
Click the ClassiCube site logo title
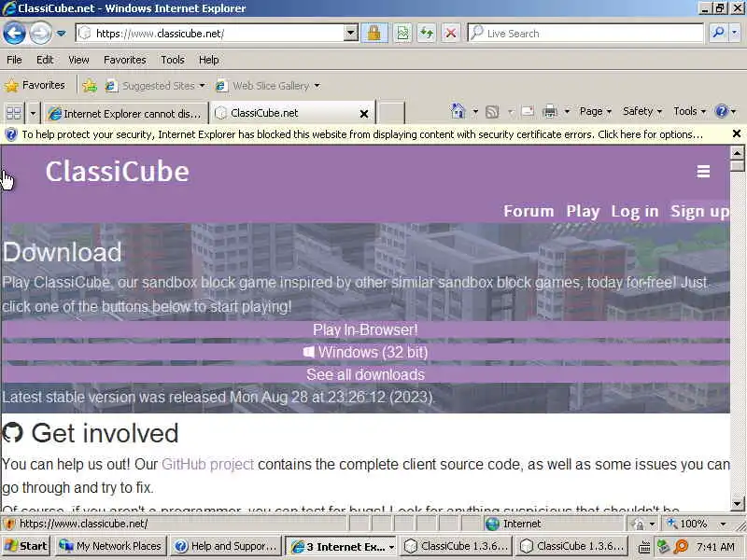point(118,172)
